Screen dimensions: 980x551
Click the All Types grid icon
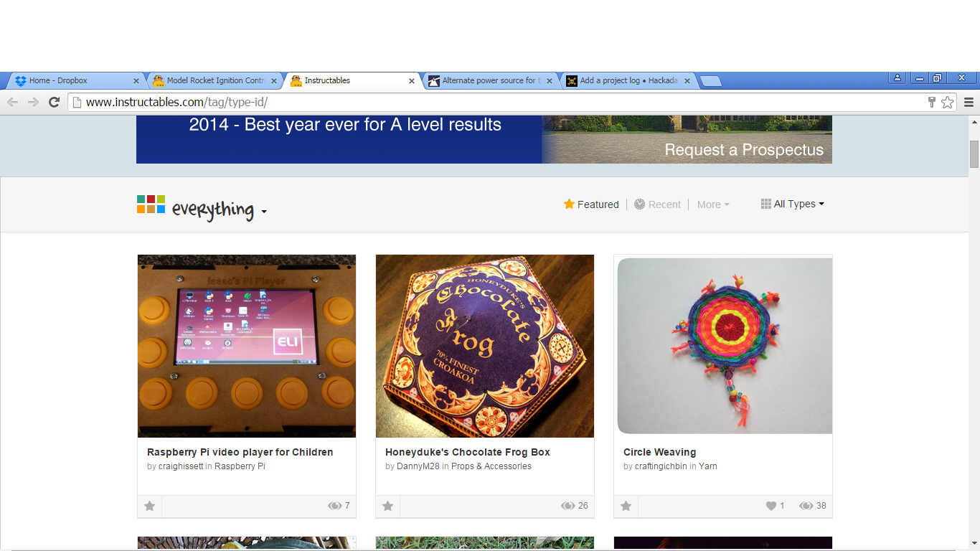pyautogui.click(x=766, y=204)
